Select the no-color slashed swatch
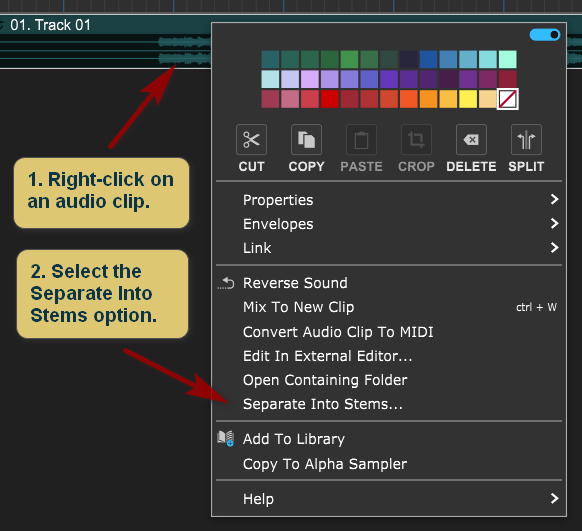The image size is (582, 531). pos(507,99)
